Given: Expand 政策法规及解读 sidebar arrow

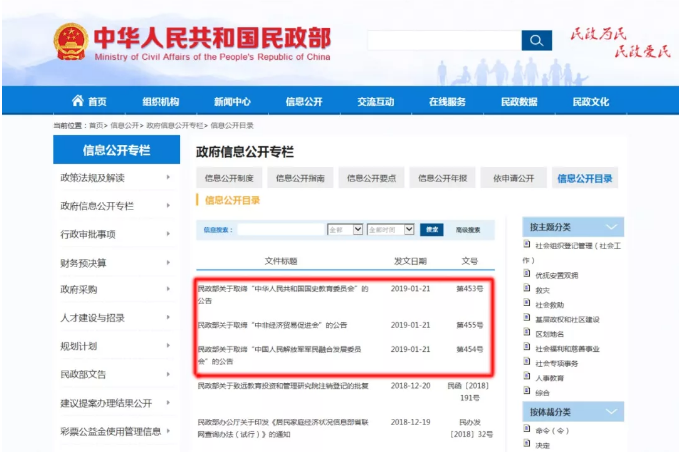Looking at the screenshot, I should click(168, 177).
